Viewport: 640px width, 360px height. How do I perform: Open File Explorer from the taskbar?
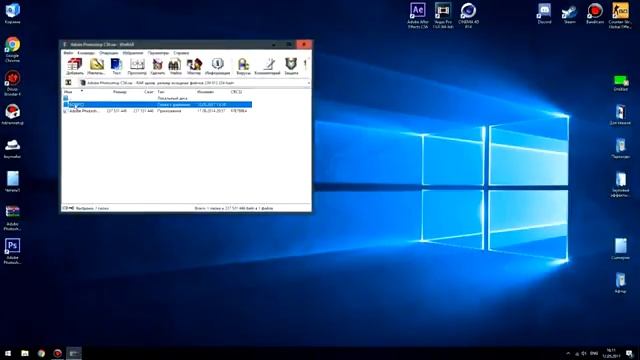pos(25,353)
